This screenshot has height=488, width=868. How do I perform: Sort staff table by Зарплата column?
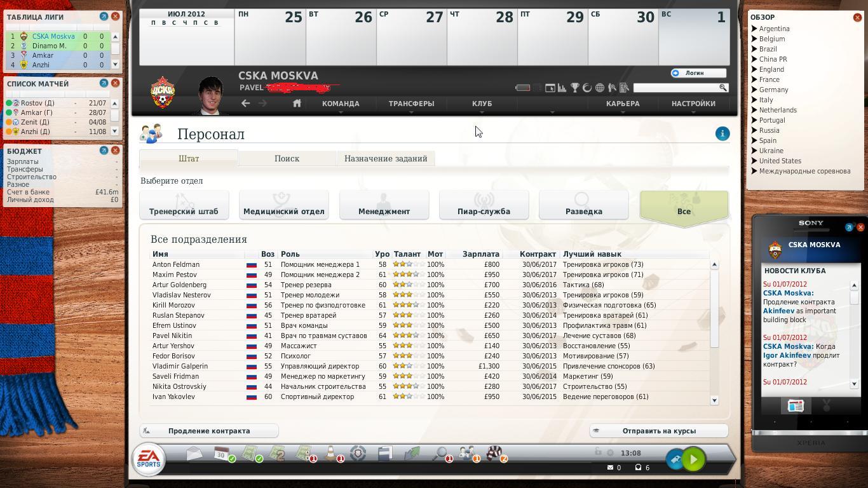[x=481, y=254]
